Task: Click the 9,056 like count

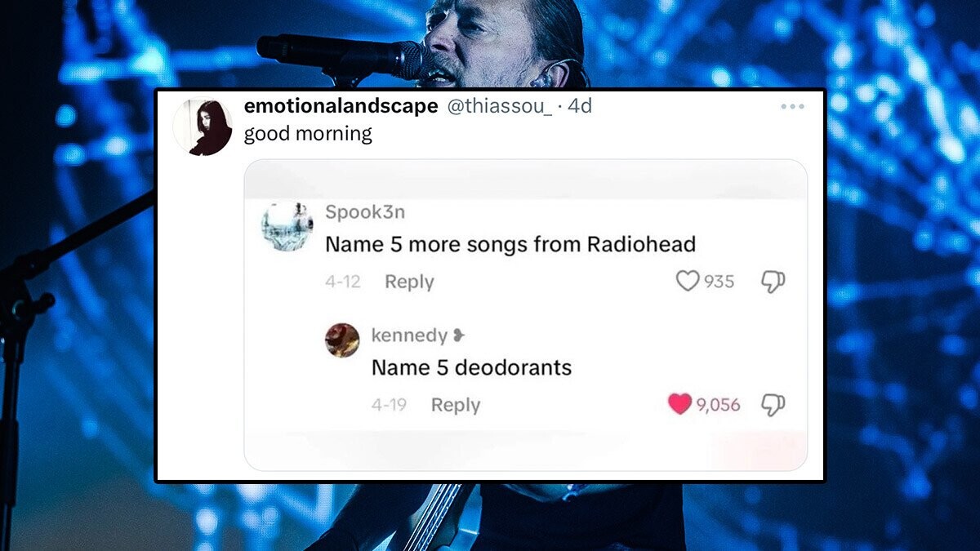Action: click(x=718, y=405)
